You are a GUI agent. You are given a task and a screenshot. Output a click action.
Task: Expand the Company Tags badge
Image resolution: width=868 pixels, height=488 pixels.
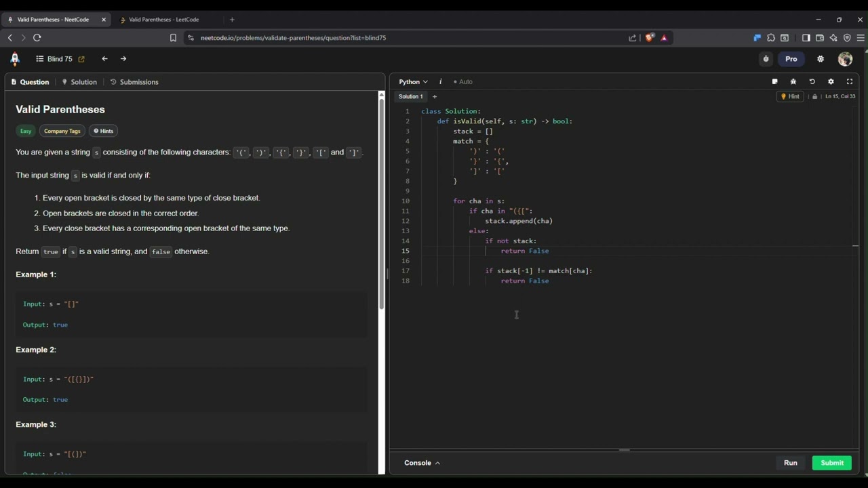pos(62,131)
